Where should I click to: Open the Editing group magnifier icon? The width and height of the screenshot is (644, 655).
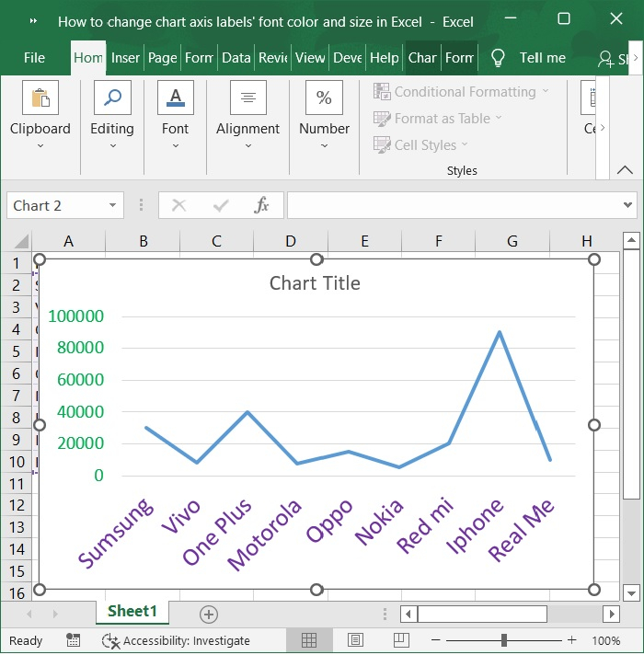112,98
